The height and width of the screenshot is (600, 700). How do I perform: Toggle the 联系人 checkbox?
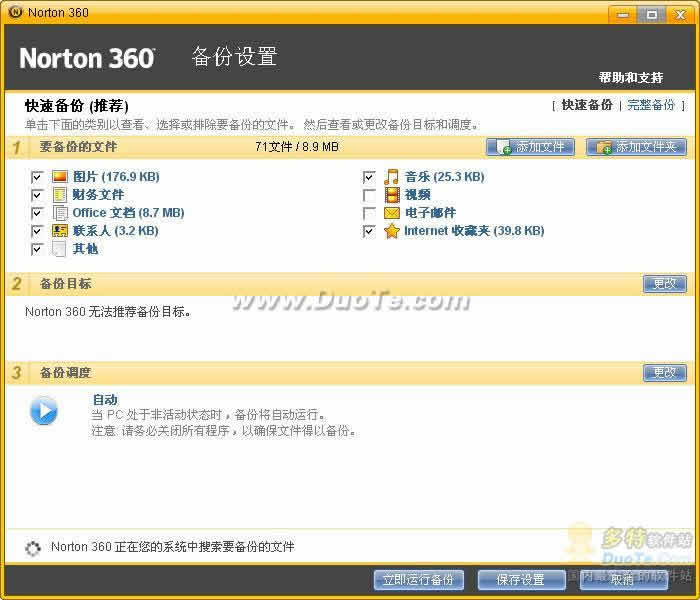(x=37, y=231)
